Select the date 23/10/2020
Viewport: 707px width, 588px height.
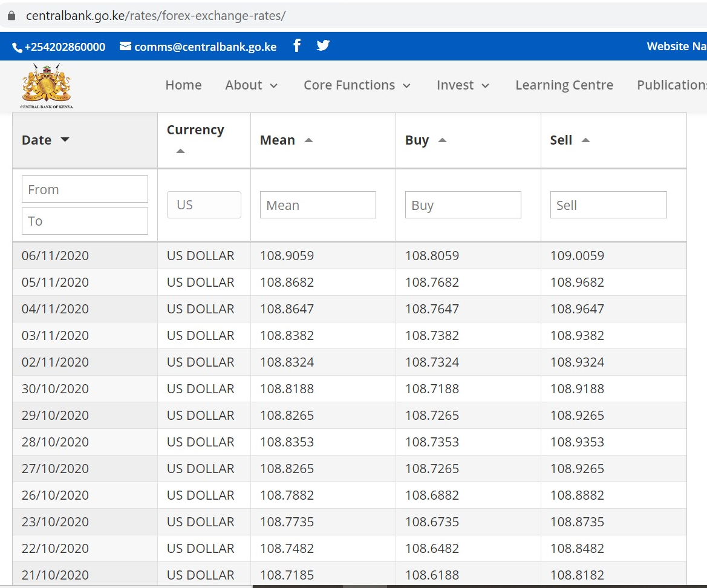55,521
